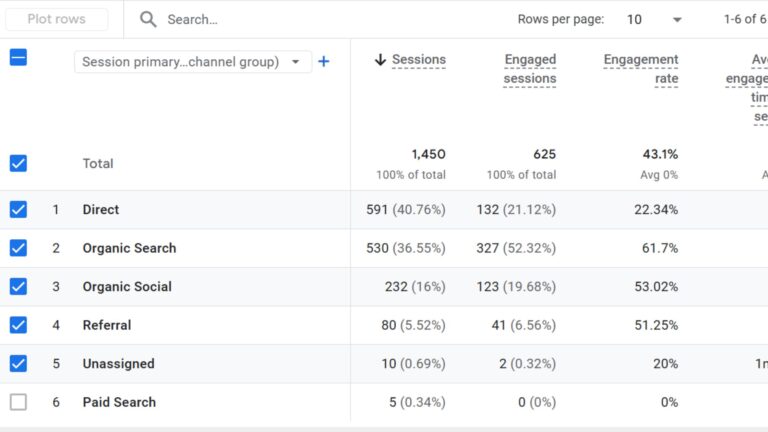Viewport: 768px width, 432px height.
Task: Select the Organic Search channel name
Action: pyautogui.click(x=129, y=248)
